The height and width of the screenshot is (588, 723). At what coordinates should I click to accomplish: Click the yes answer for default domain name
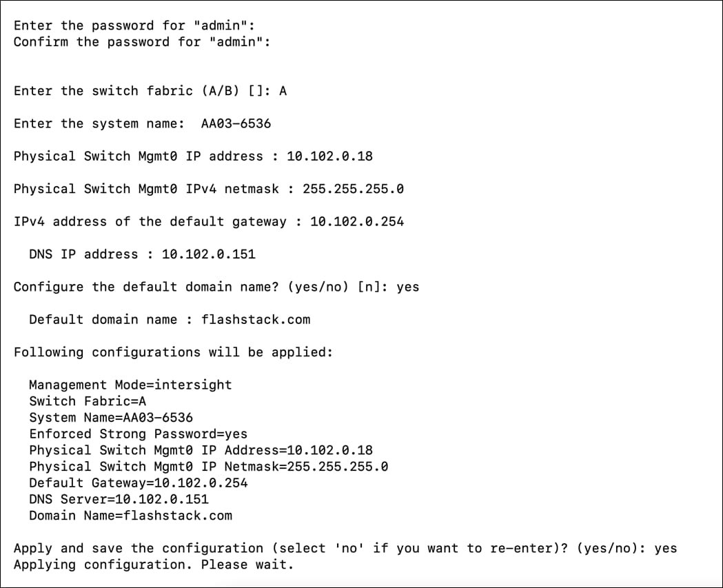point(407,287)
